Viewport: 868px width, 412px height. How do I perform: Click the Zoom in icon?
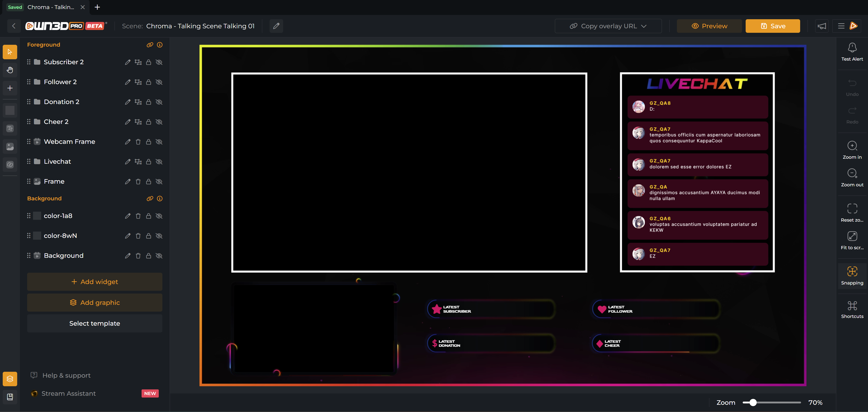[852, 146]
